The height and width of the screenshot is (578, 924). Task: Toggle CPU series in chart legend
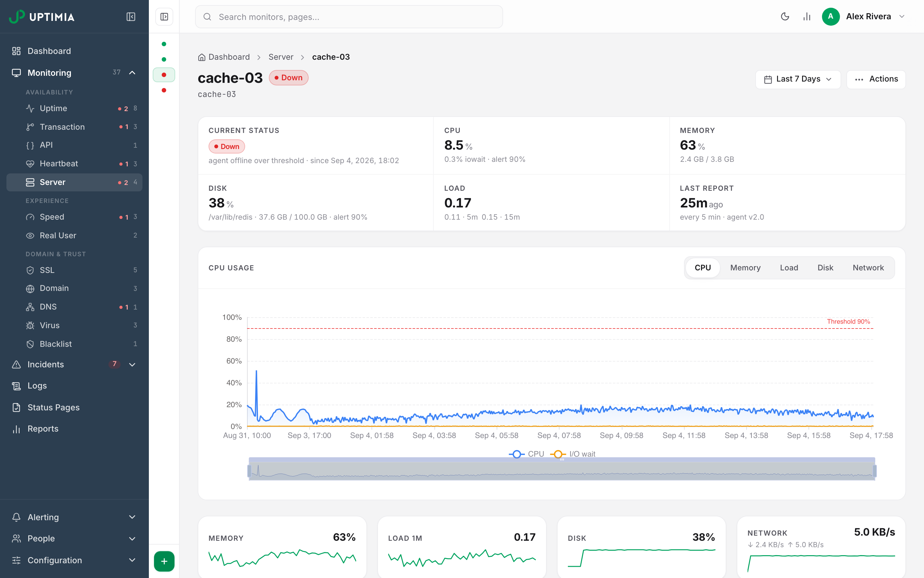tap(526, 454)
